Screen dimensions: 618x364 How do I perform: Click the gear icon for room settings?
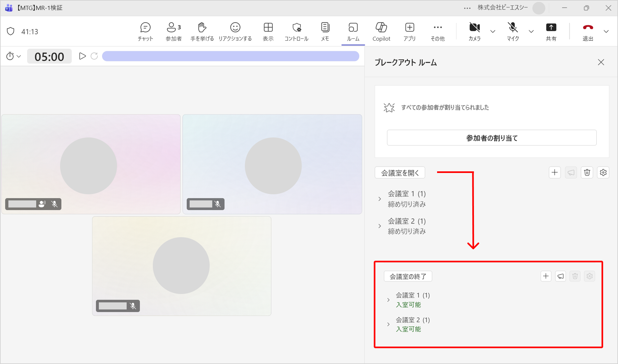pyautogui.click(x=603, y=173)
